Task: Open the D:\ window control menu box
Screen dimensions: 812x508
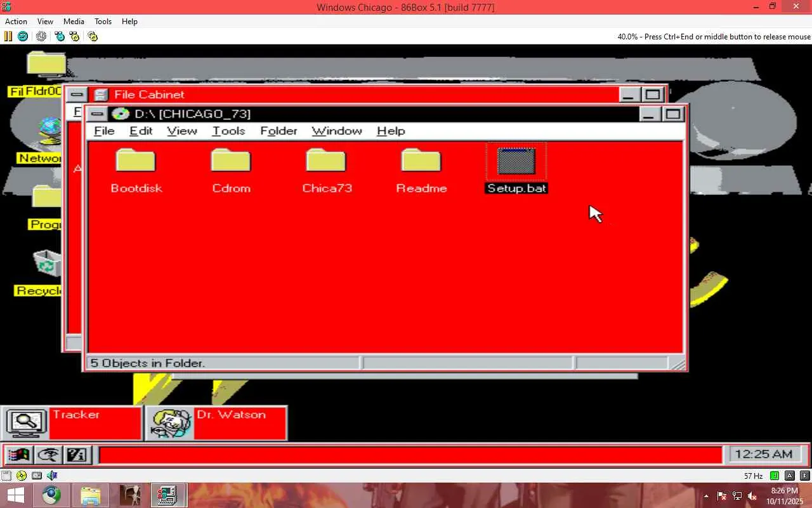Action: pos(97,114)
